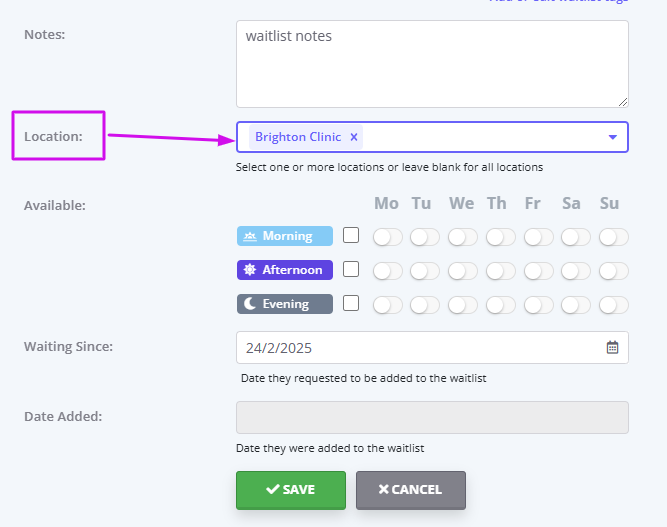Toggle Friday morning availability switch
Viewport: 667px width, 527px height.
click(x=539, y=237)
